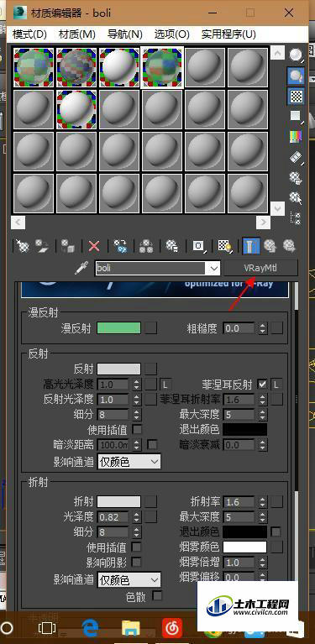The width and height of the screenshot is (315, 644).
Task: Toggle the refraction 退出颜色 checkbox
Action: point(276,531)
